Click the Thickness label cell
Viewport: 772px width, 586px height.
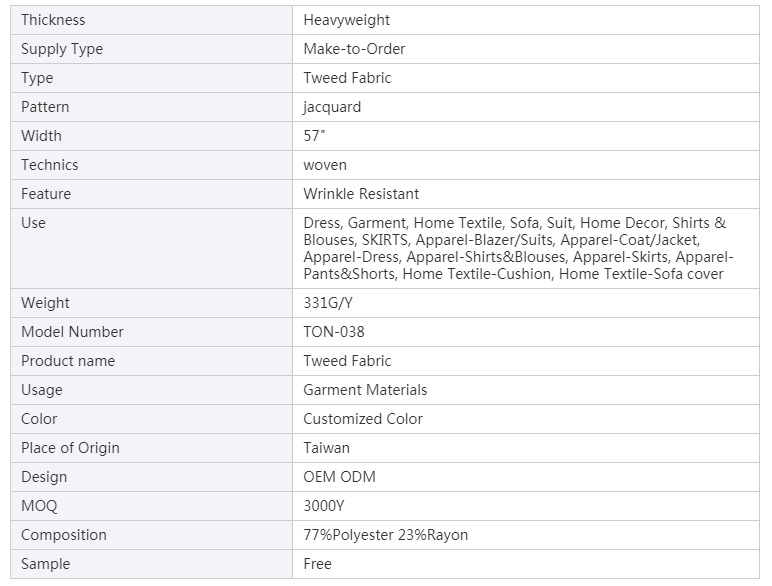tap(152, 20)
